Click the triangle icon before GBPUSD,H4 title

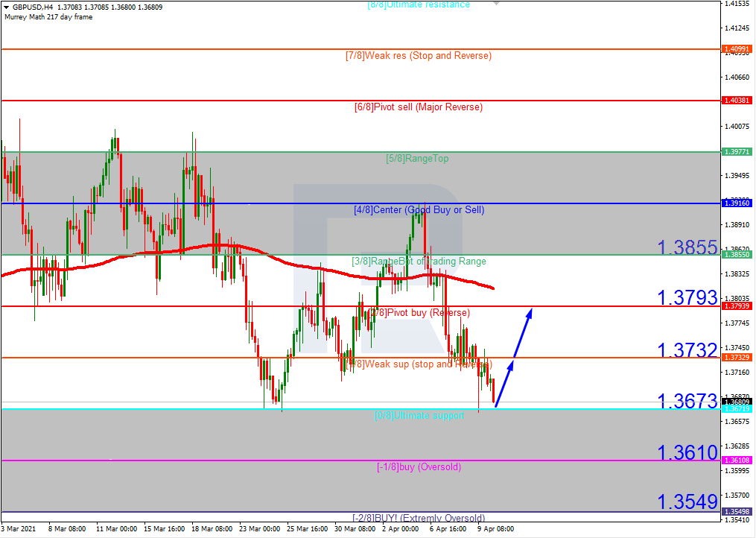point(6,7)
